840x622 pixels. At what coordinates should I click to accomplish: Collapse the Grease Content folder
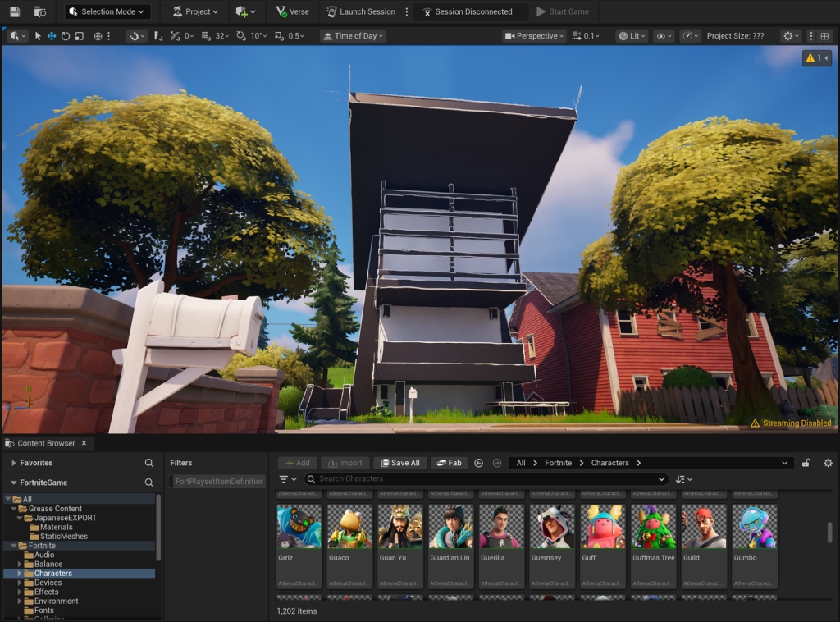click(x=14, y=509)
